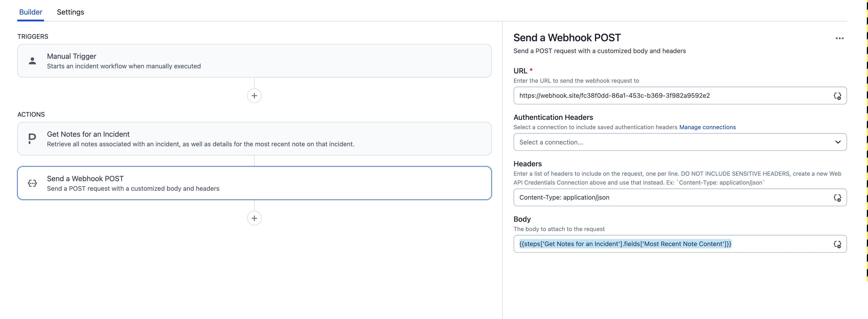Open the Manage connections link
Screen dimensions: 868x319
[x=707, y=127]
